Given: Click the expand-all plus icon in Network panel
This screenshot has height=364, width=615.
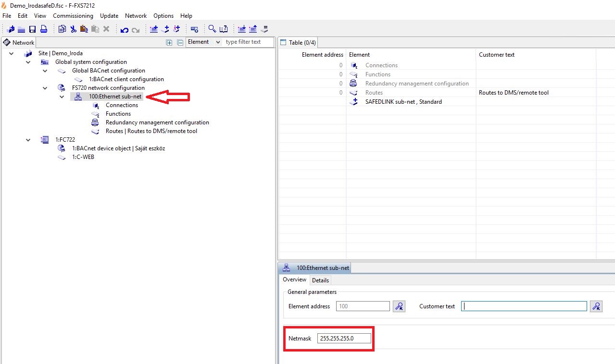Looking at the screenshot, I should click(x=169, y=42).
